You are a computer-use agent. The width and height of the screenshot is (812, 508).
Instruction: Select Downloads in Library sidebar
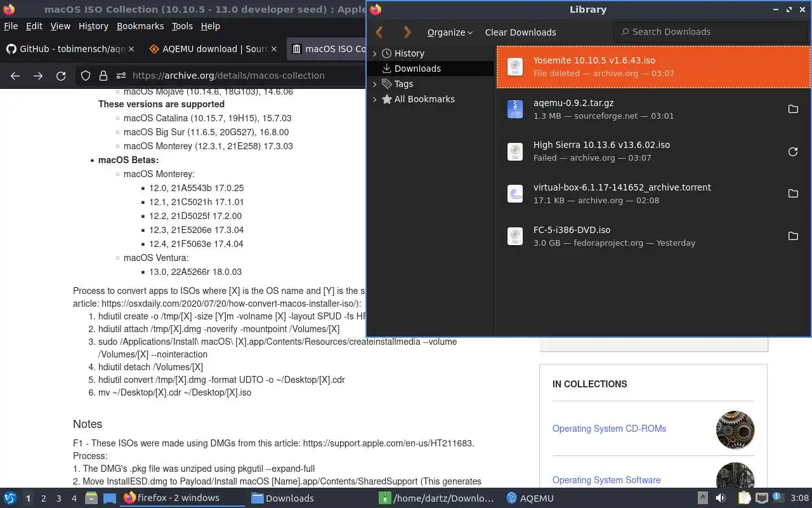(x=417, y=69)
